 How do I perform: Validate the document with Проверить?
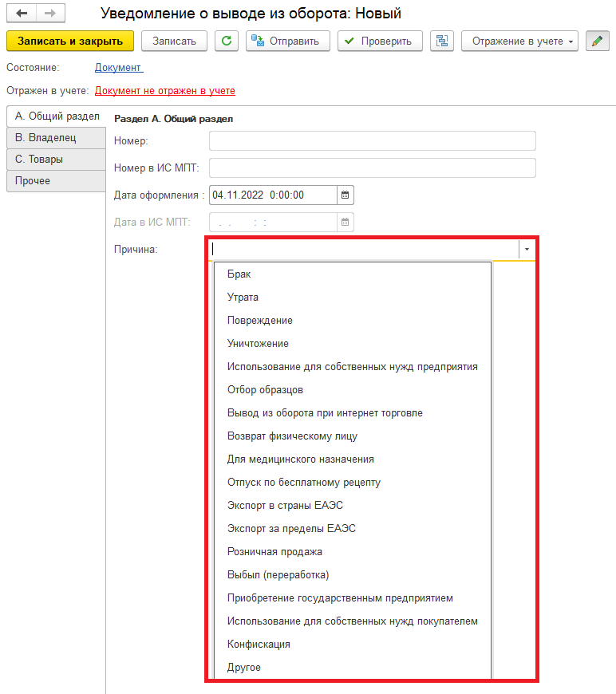click(380, 41)
